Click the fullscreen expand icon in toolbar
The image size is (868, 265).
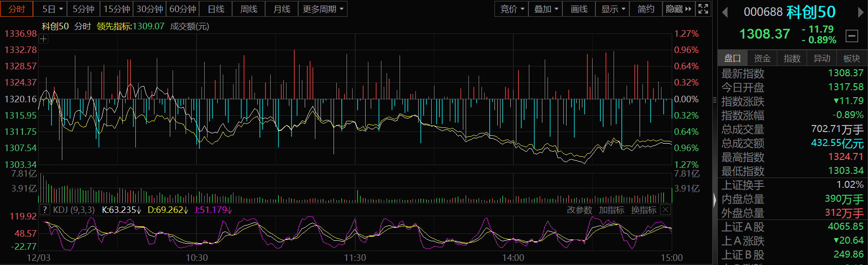pos(703,9)
